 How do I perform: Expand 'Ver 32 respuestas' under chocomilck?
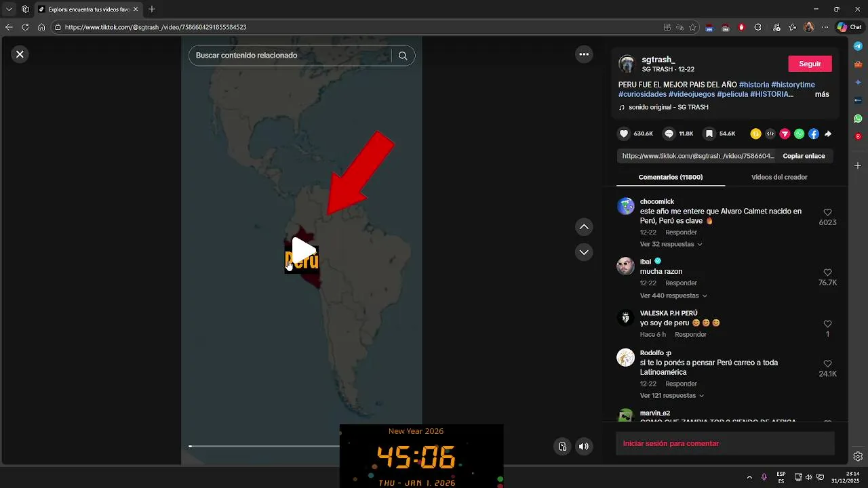point(671,244)
